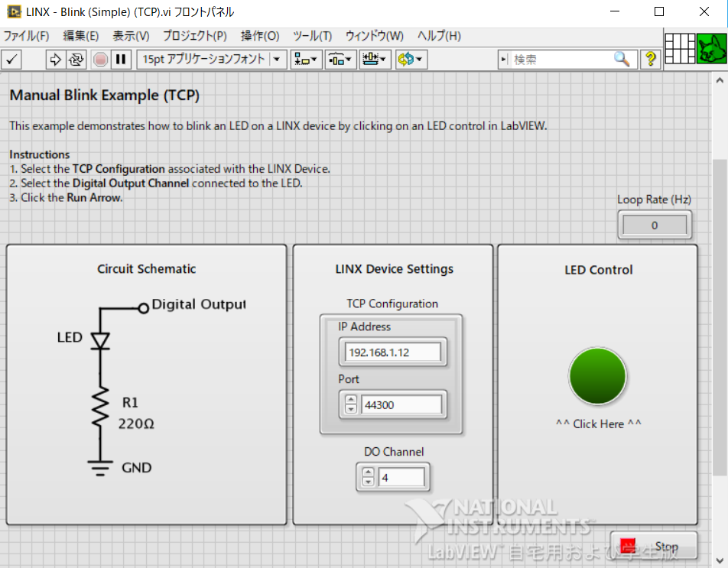
Task: Click the IP Address input field
Action: pos(393,352)
